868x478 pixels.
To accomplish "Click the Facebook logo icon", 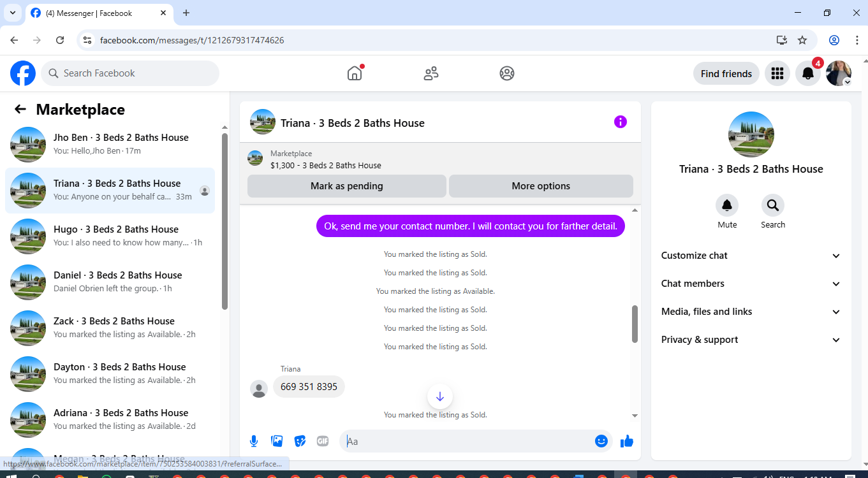I will click(x=23, y=73).
